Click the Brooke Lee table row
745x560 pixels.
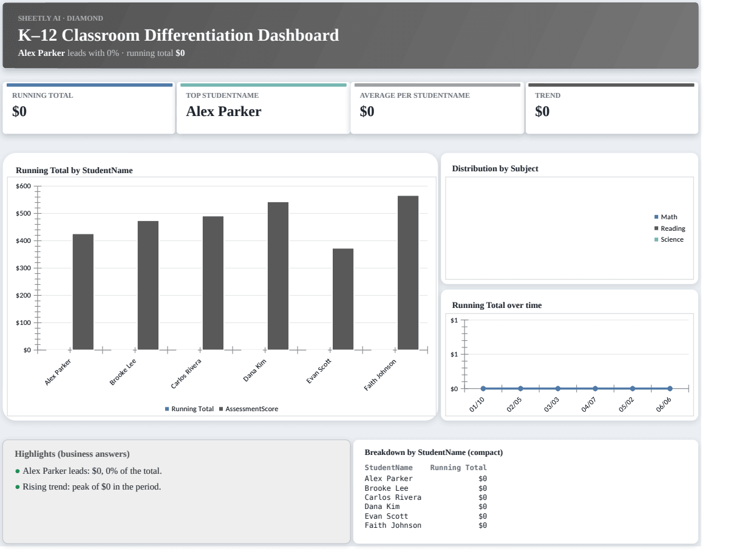tap(426, 488)
